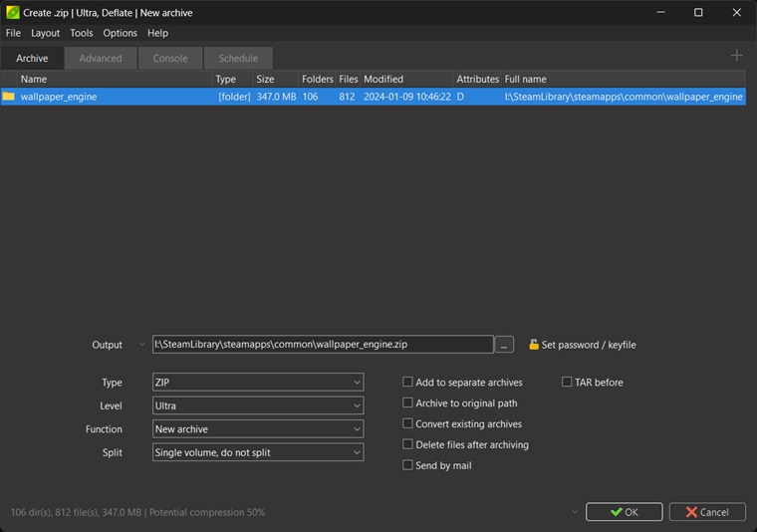Select the wallpaper_engine row name
The height and width of the screenshot is (532, 757).
(59, 97)
